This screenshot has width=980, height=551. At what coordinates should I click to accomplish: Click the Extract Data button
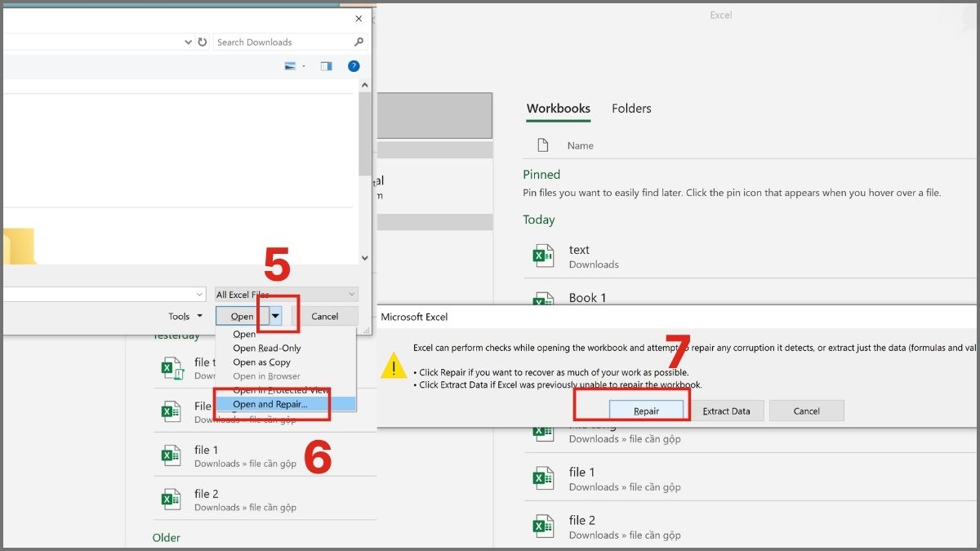[x=726, y=411]
